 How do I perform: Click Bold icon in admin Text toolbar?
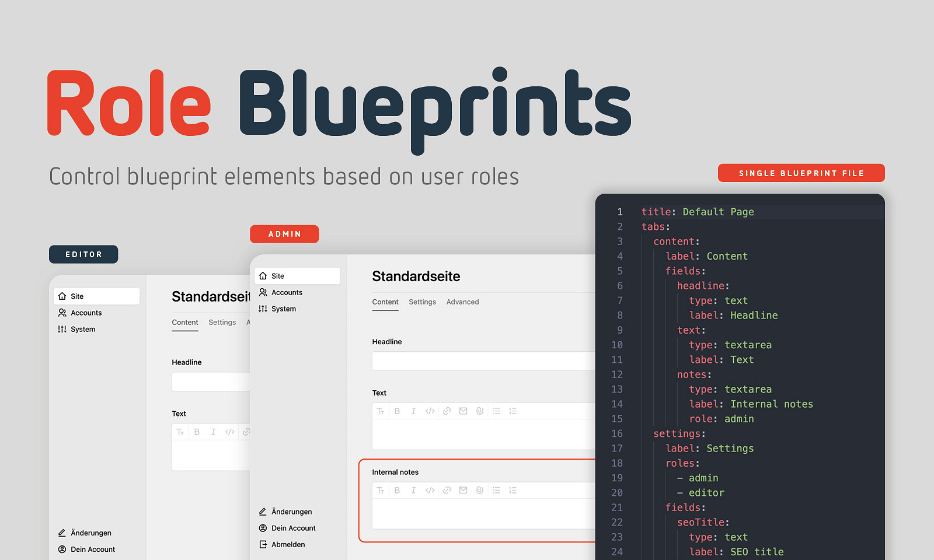click(397, 411)
